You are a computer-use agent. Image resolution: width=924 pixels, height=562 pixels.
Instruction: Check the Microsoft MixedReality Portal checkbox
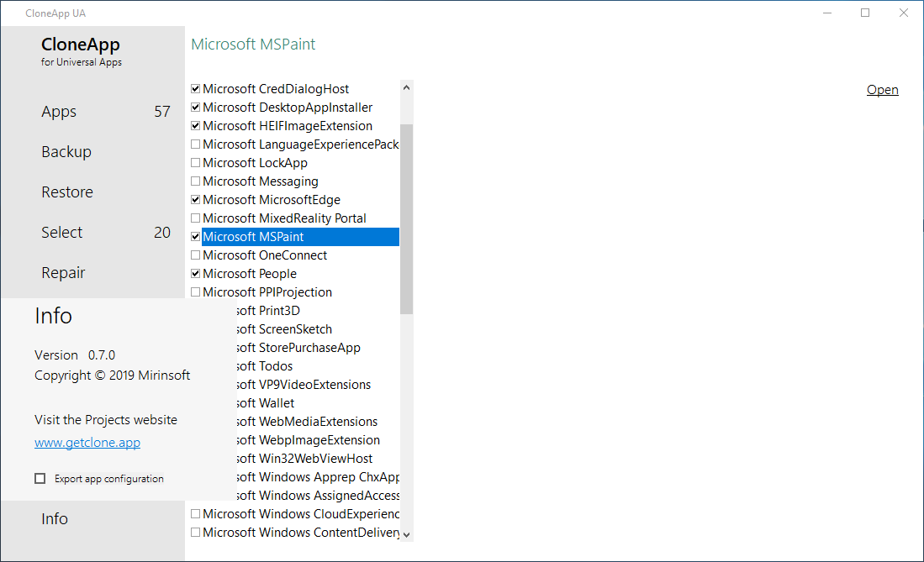coord(196,218)
